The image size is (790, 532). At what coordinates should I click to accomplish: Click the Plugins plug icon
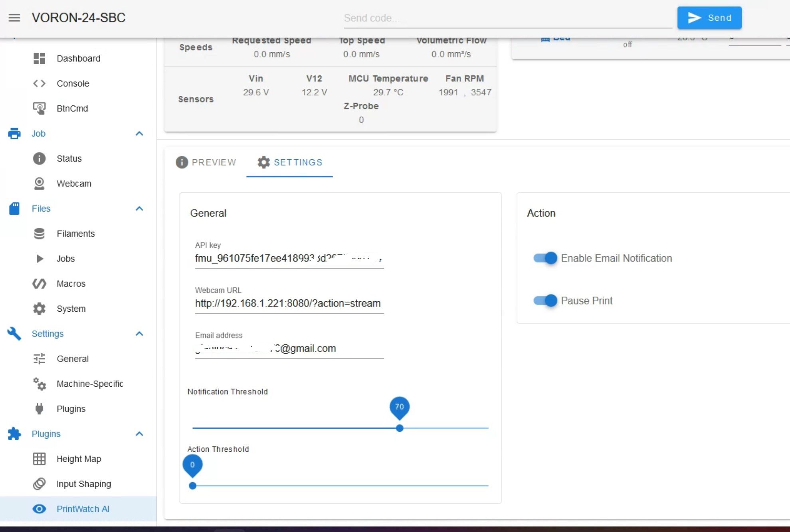coord(39,409)
